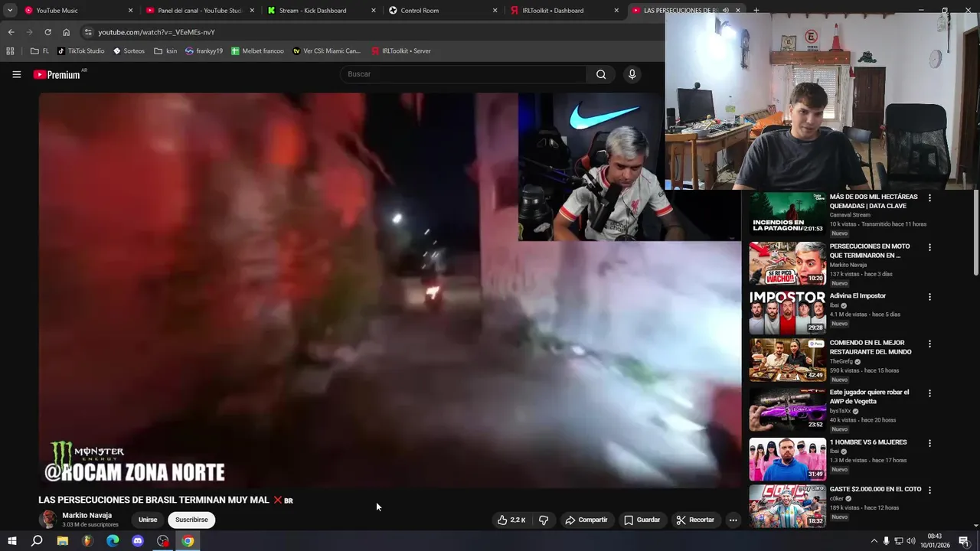The image size is (980, 551).
Task: Click the search magnifier button
Action: 601,74
